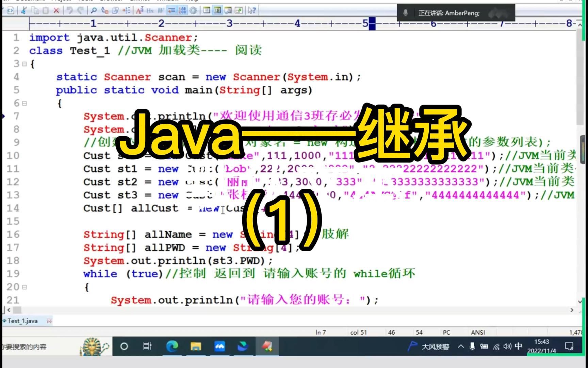Click the volume icon in system tray
This screenshot has height=368, width=588.
(507, 347)
